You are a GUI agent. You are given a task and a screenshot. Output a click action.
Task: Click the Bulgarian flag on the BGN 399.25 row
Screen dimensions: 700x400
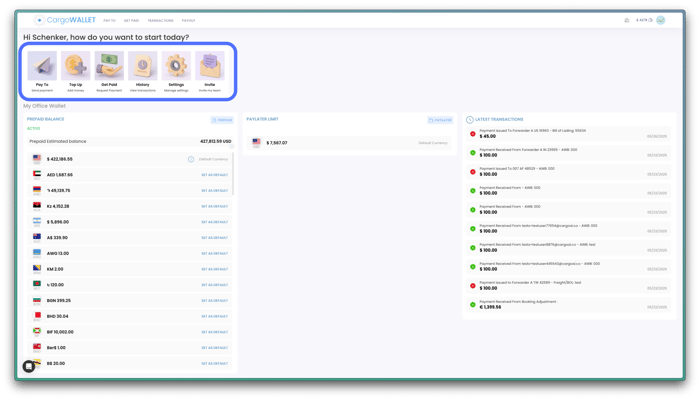[37, 300]
